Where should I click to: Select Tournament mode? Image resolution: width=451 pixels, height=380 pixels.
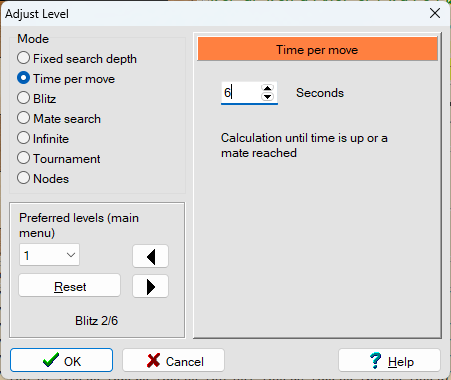(58, 159)
